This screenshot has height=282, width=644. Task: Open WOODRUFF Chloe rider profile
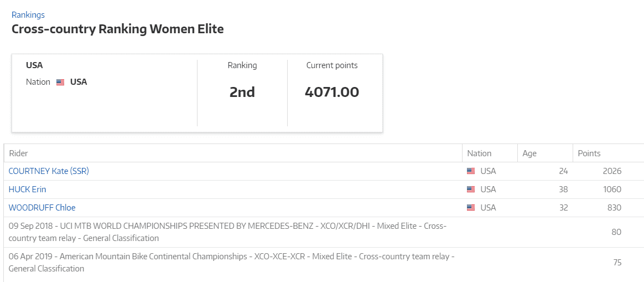tap(42, 208)
